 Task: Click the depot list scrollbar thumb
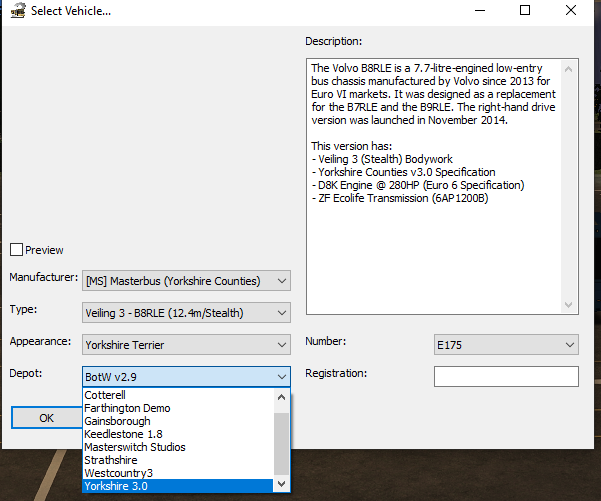point(282,444)
